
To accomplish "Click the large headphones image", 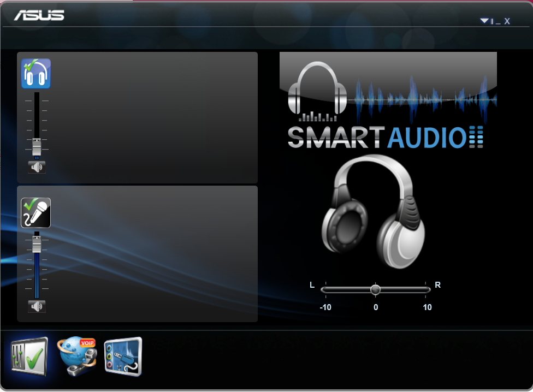I will pos(373,211).
